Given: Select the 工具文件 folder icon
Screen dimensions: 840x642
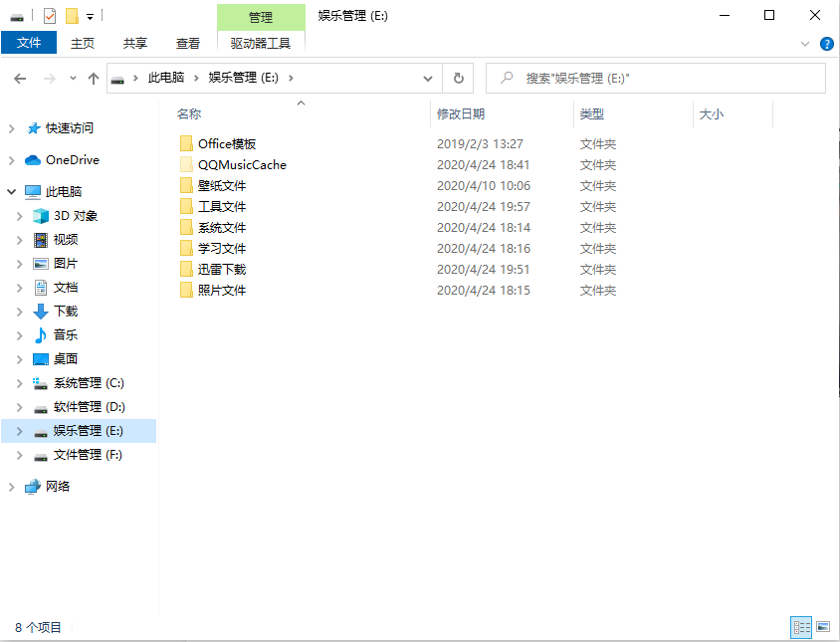Looking at the screenshot, I should 186,206.
